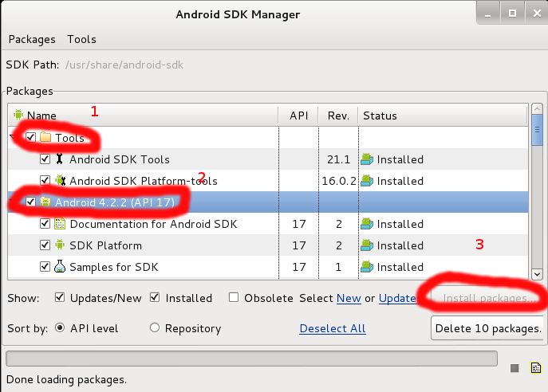Uncheck Android SDK Platform-tools checkbox

coord(45,181)
